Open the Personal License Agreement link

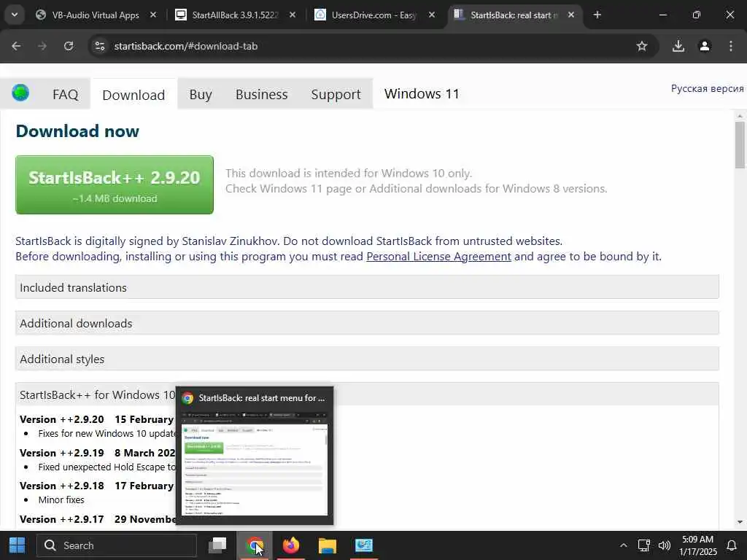pos(438,257)
